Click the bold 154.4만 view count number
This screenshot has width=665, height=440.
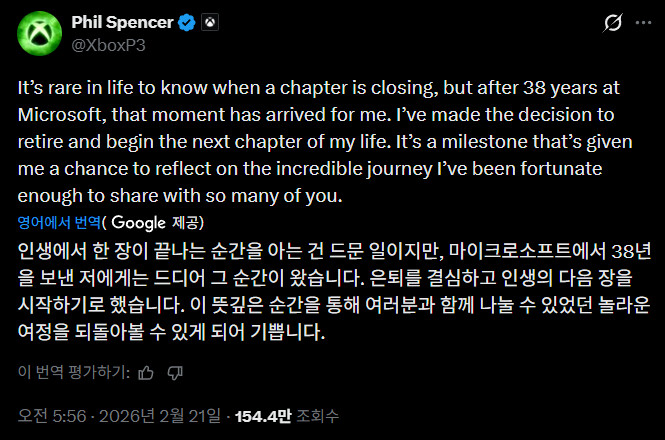262,414
